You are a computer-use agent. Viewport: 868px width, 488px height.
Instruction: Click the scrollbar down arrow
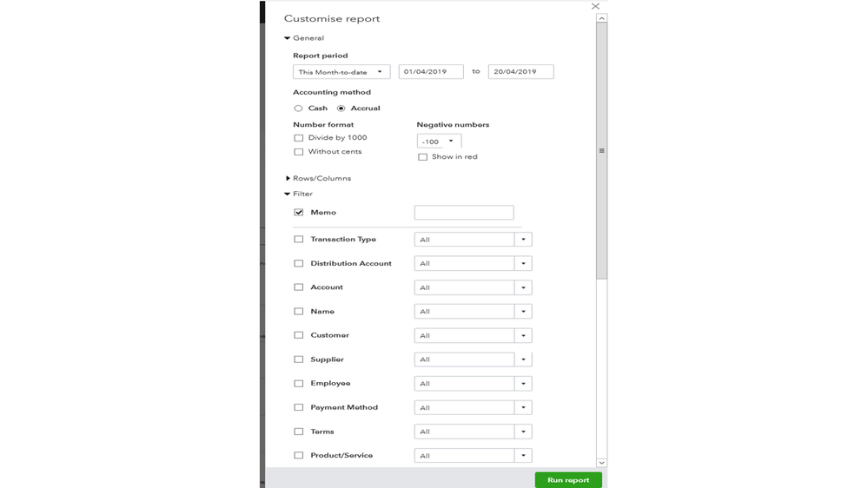(x=601, y=463)
